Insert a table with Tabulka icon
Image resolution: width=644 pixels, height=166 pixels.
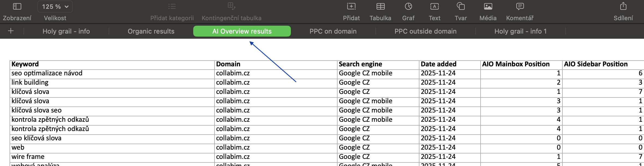(380, 7)
